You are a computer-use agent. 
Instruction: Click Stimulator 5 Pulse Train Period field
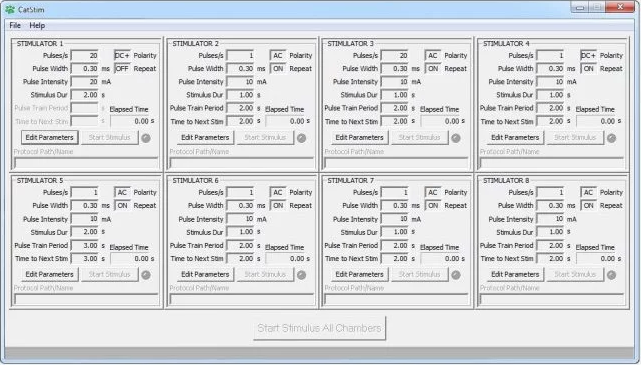(x=84, y=245)
